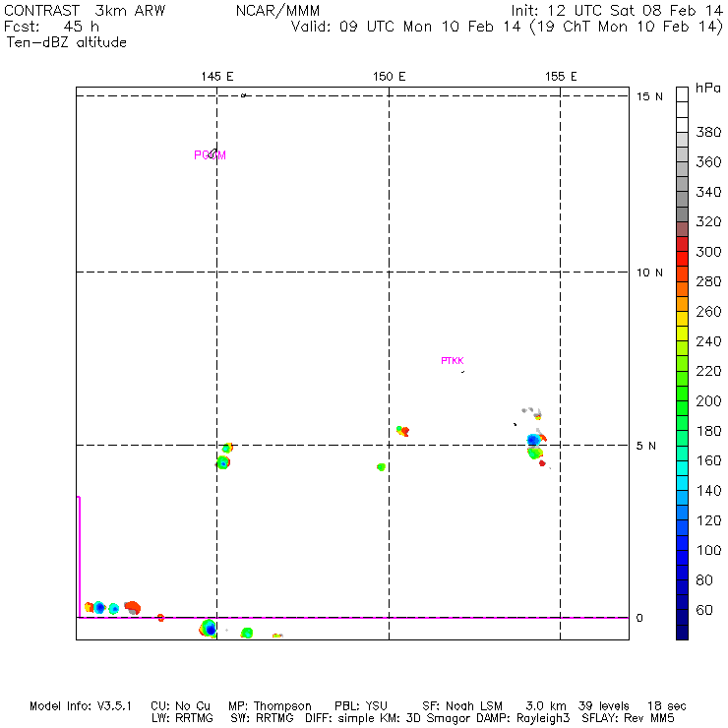
Task: Click the 100 colorbar value
Action: [708, 550]
